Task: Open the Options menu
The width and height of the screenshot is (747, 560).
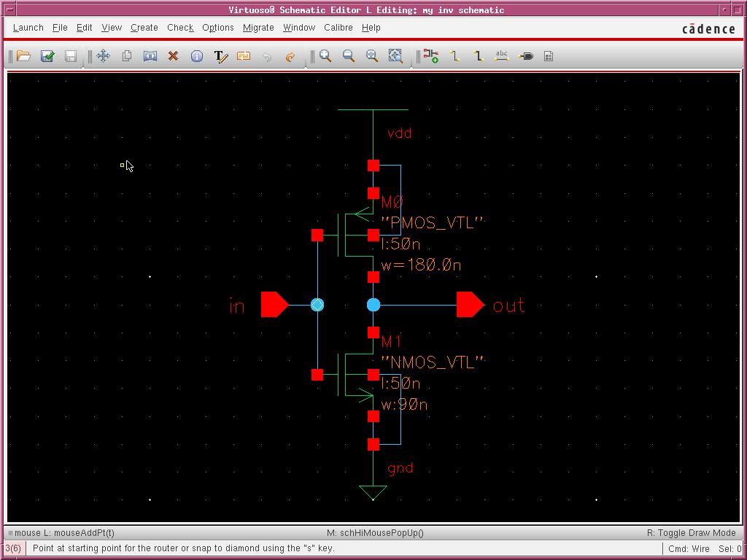Action: click(x=217, y=28)
